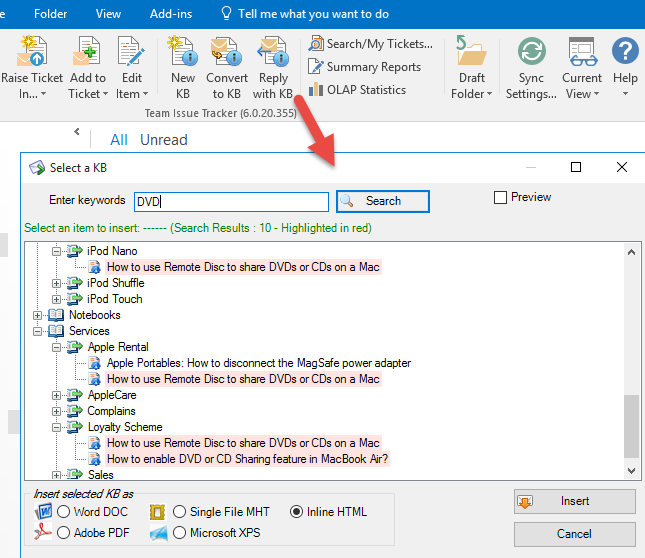Select Apple Portables MagSafe power adapter article
The width and height of the screenshot is (645, 558).
tap(259, 363)
